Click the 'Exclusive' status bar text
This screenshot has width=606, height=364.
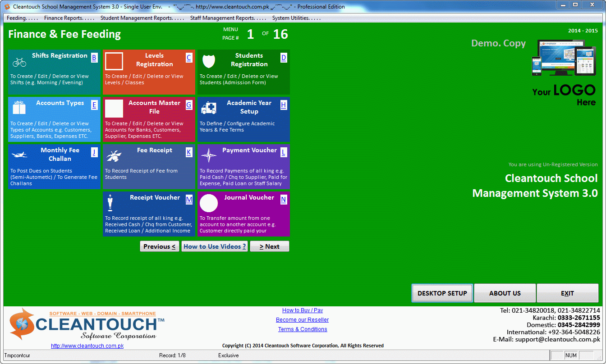click(229, 355)
